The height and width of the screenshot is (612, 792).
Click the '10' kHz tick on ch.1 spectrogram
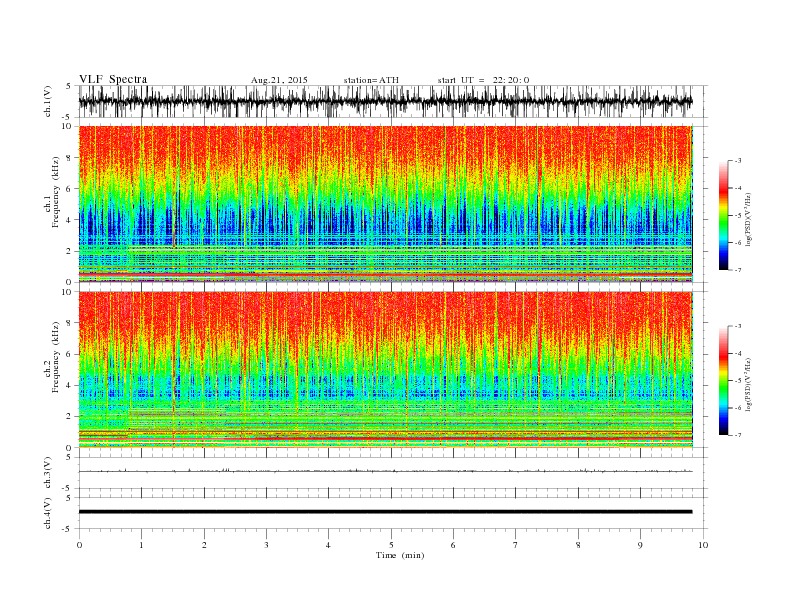tap(68, 126)
